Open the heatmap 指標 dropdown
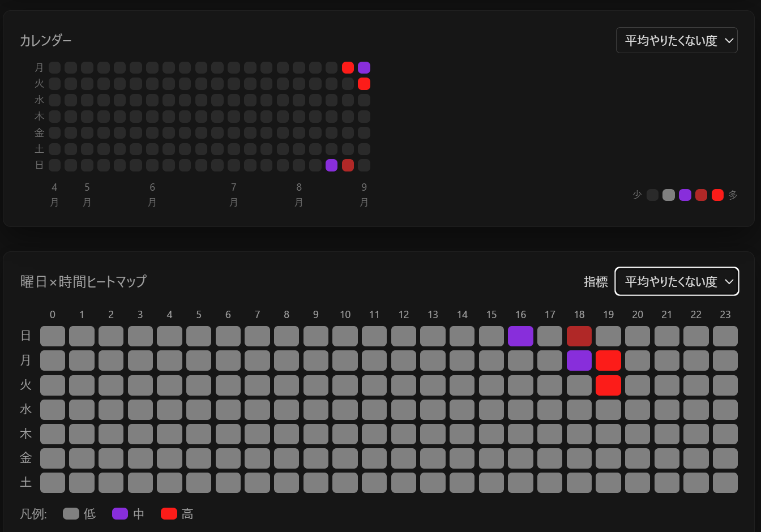Image resolution: width=761 pixels, height=532 pixels. (x=677, y=281)
